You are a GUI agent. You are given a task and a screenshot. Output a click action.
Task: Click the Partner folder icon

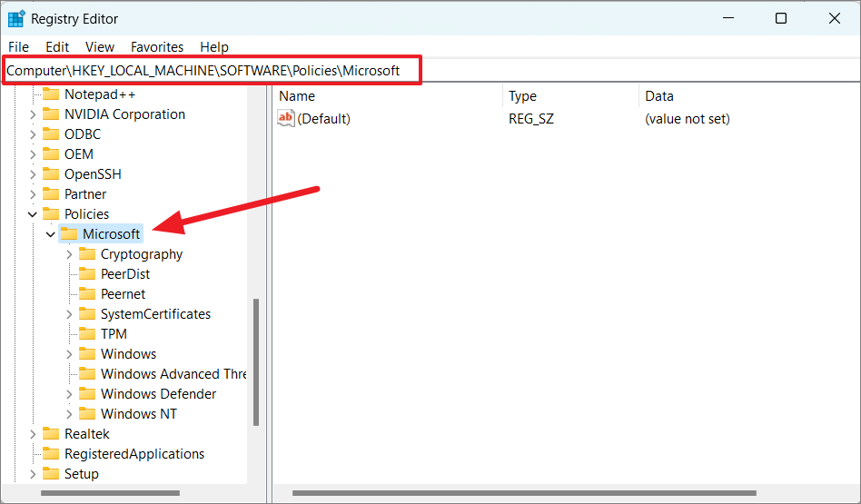51,193
